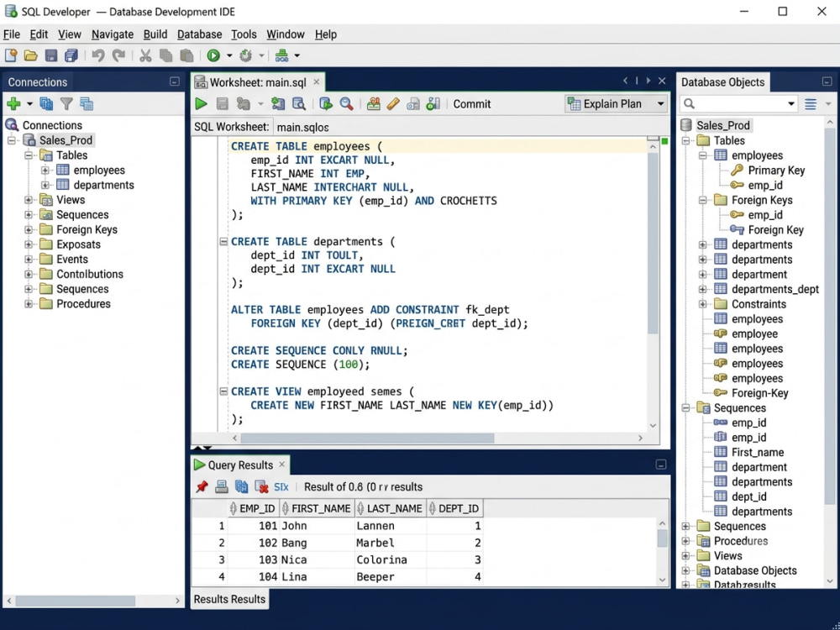
Task: Click the green Run icon in main toolbar
Action: click(213, 55)
